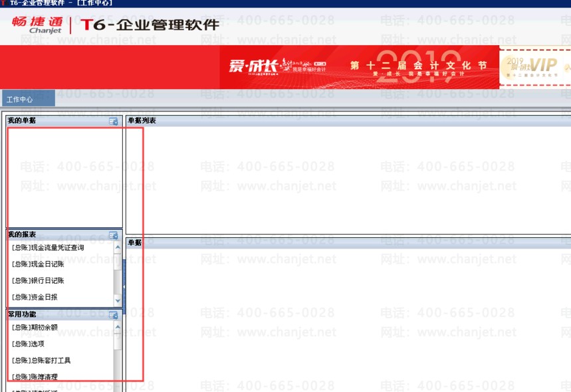Select the 单据列表 panel header
The width and height of the screenshot is (571, 392).
click(348, 120)
